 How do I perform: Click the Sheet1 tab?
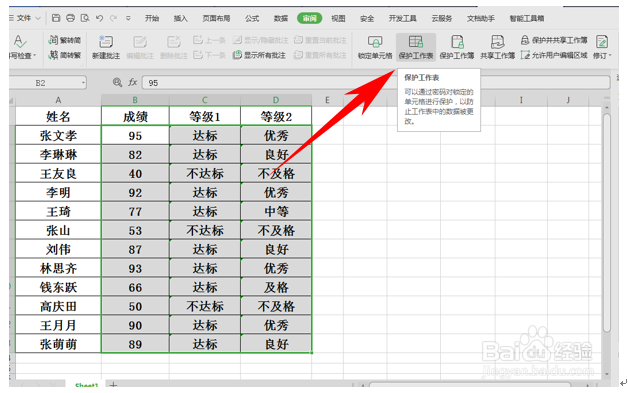click(86, 385)
